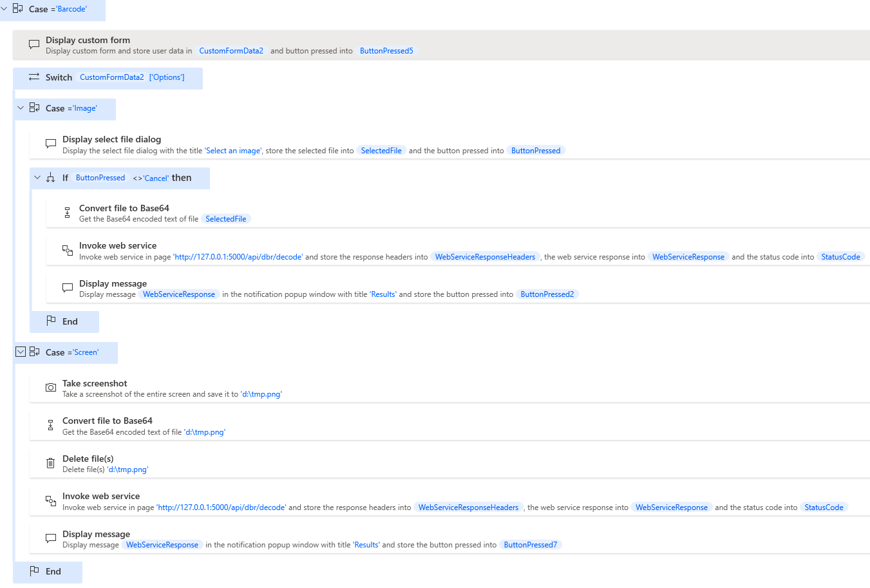Image resolution: width=870 pixels, height=588 pixels.
Task: Click the If branch condition icon
Action: 51,178
